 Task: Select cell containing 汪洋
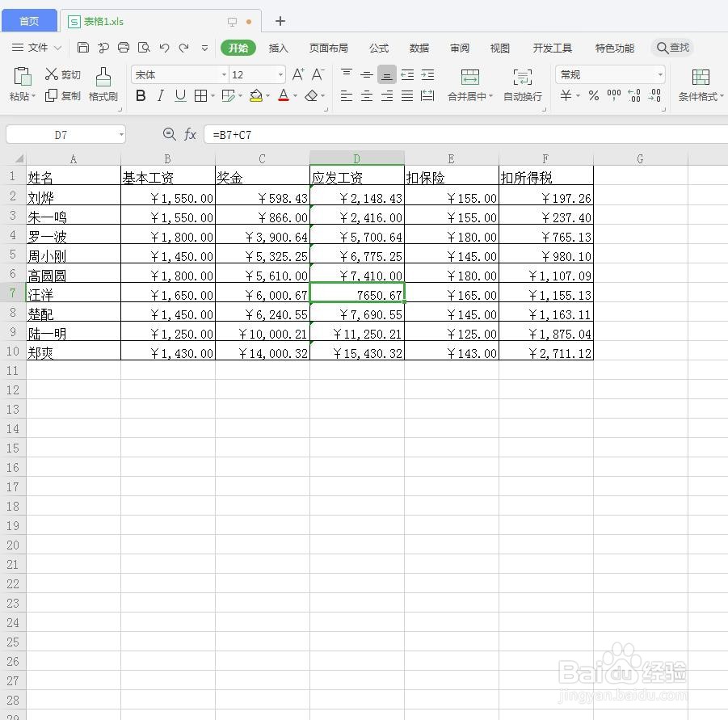click(74, 294)
